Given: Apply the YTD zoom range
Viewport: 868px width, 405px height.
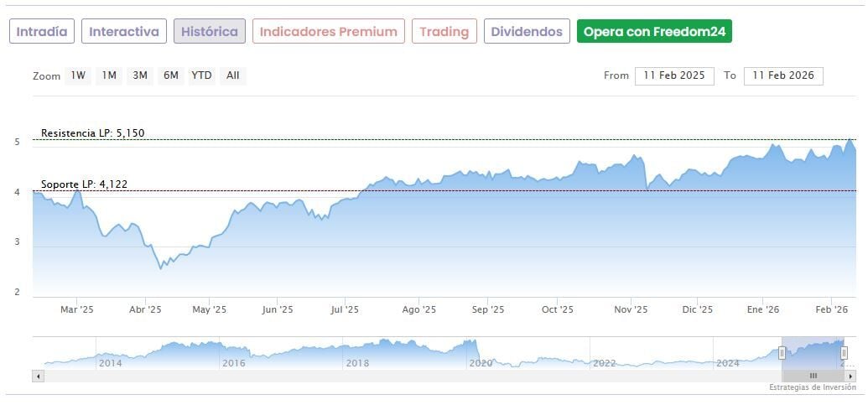Looking at the screenshot, I should click(x=201, y=75).
